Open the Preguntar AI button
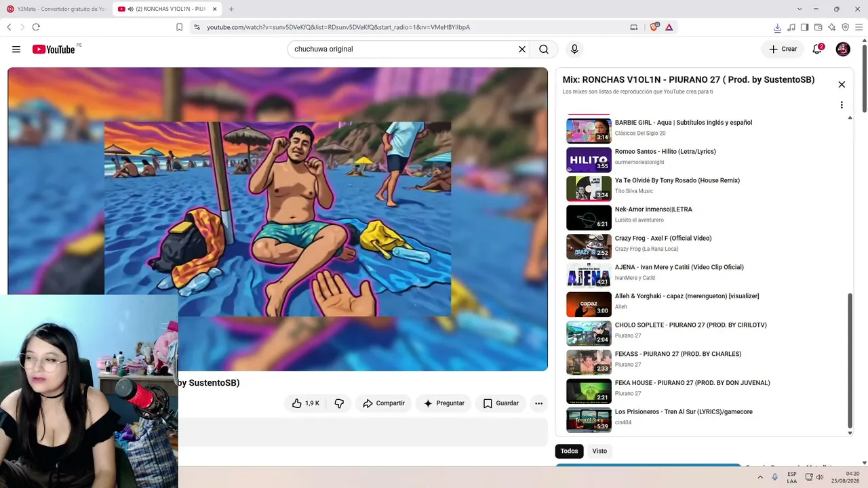 click(443, 403)
